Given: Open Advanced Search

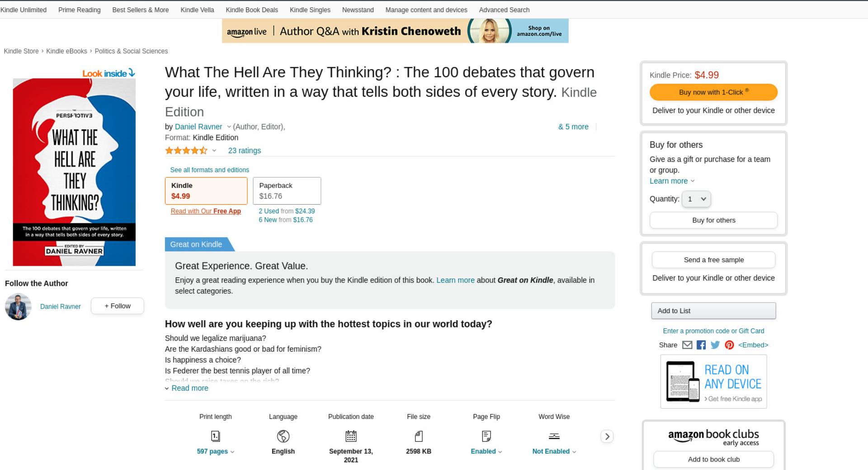Looking at the screenshot, I should [505, 10].
